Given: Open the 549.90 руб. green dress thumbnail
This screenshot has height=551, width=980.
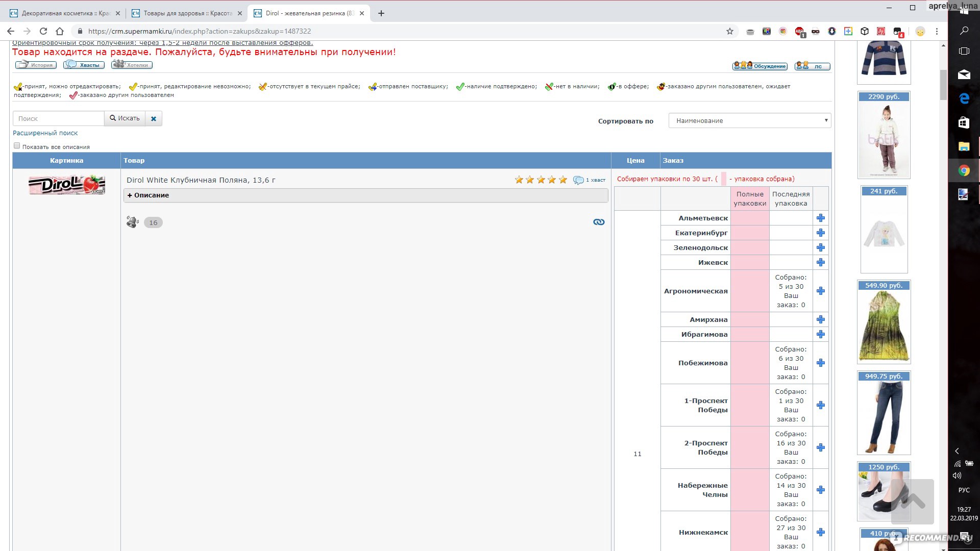Looking at the screenshot, I should coord(884,322).
